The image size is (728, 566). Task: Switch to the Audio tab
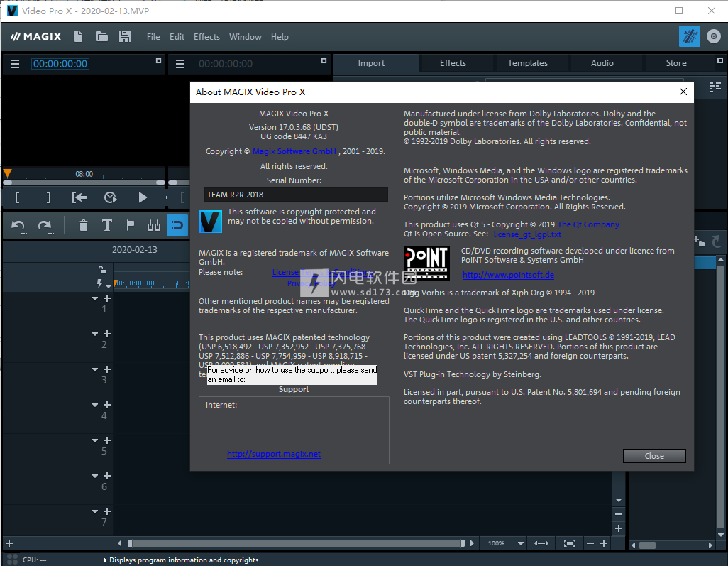tap(602, 63)
